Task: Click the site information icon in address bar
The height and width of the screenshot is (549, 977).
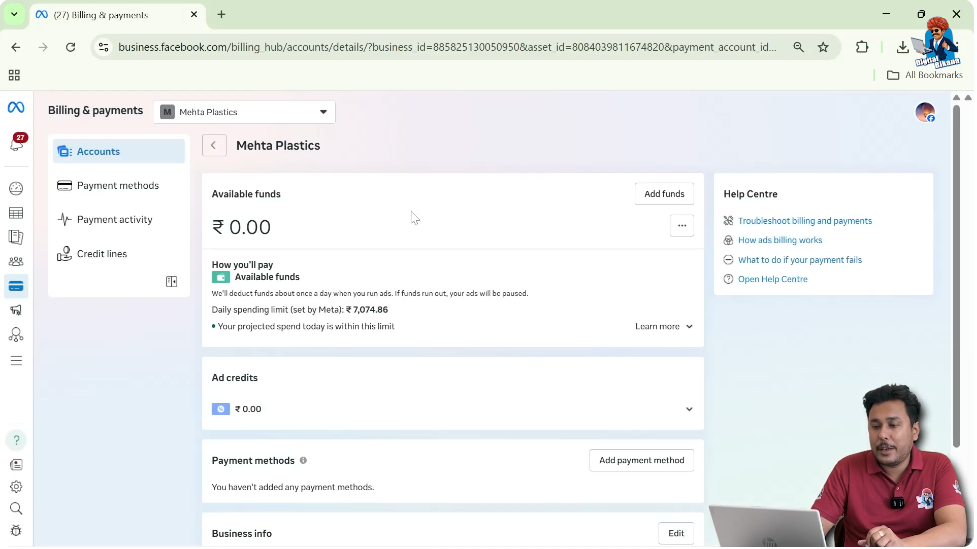Action: 104,47
